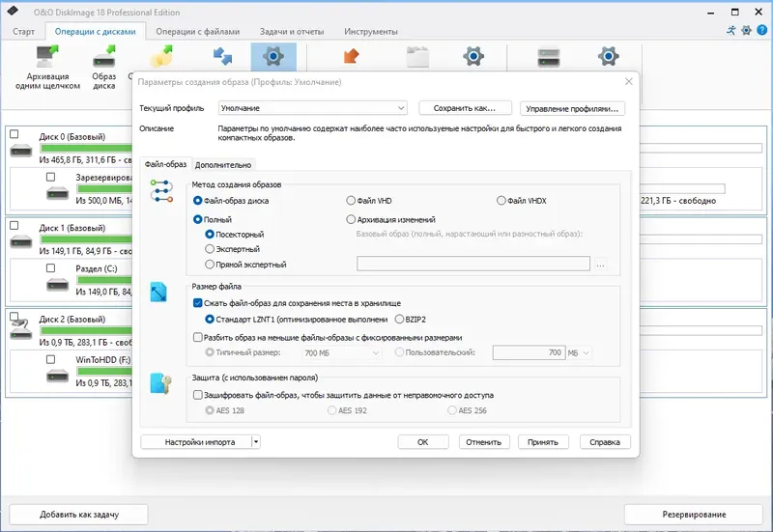Click the Disk 0 drive icon
Image resolution: width=773 pixels, height=532 pixels.
[x=21, y=151]
